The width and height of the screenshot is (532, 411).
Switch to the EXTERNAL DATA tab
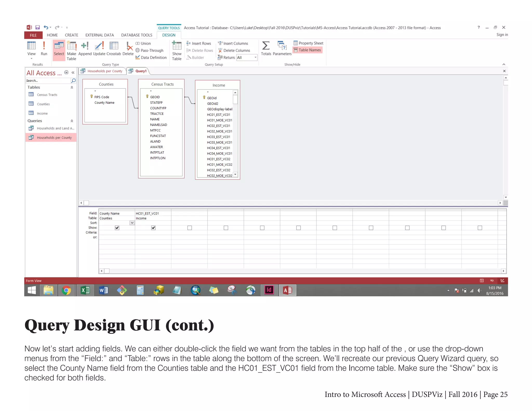pos(99,35)
